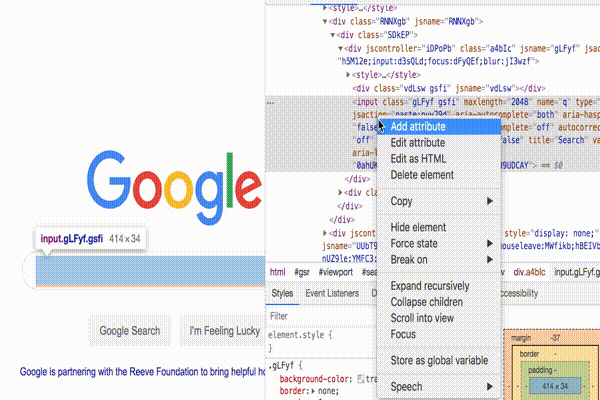Click the border label in box model

(x=529, y=354)
